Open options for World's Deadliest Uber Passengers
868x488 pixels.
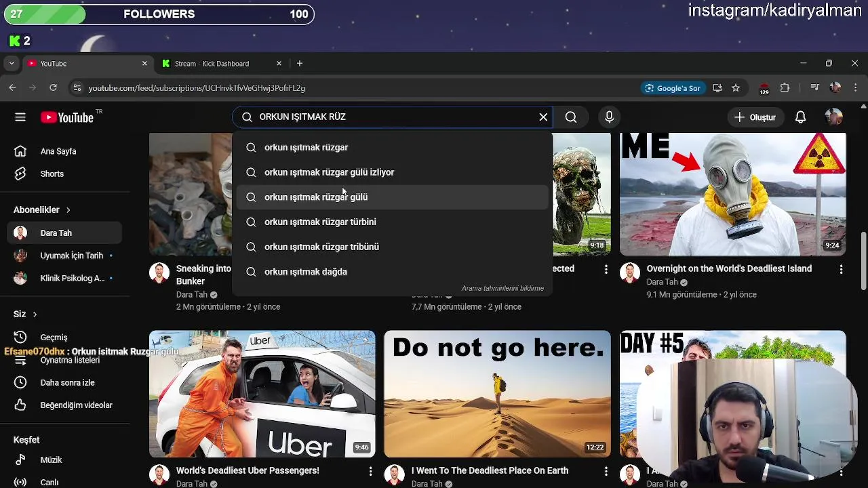pos(370,471)
